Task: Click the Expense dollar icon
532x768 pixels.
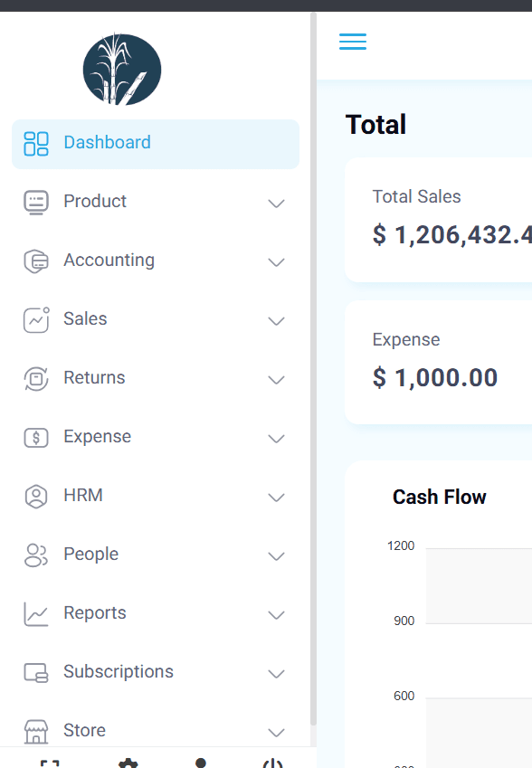Action: tap(36, 438)
